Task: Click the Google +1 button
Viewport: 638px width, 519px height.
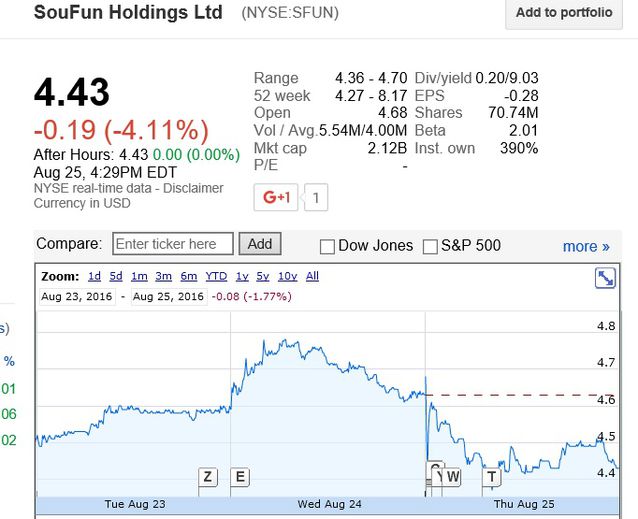Action: pyautogui.click(x=275, y=197)
